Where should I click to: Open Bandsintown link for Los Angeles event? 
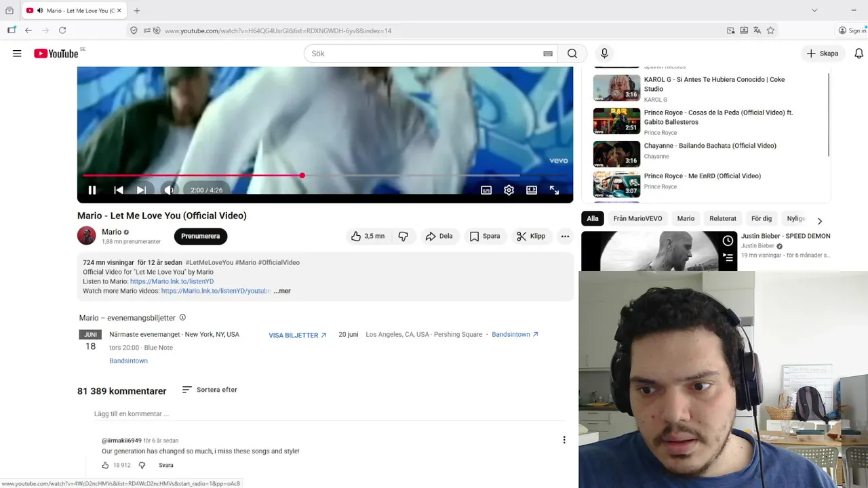[515, 334]
